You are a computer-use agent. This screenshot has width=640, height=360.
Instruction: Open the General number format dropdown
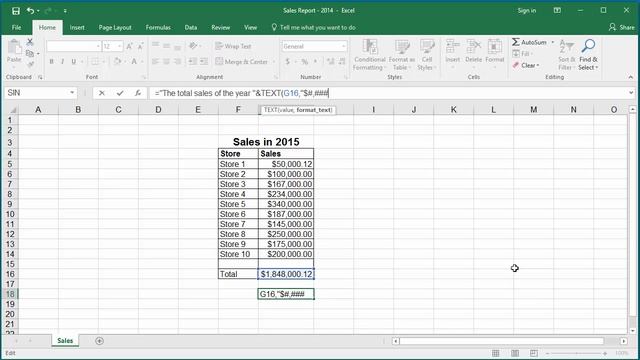[x=343, y=47]
